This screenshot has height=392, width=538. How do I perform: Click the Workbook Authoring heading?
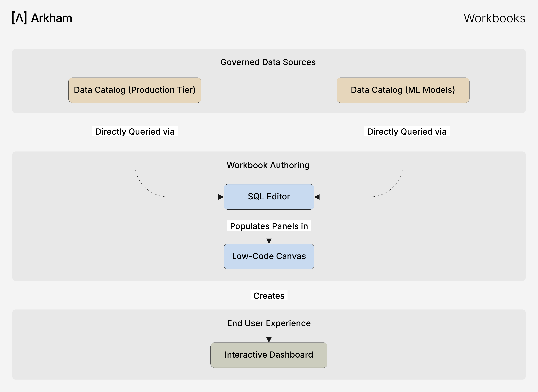(268, 165)
